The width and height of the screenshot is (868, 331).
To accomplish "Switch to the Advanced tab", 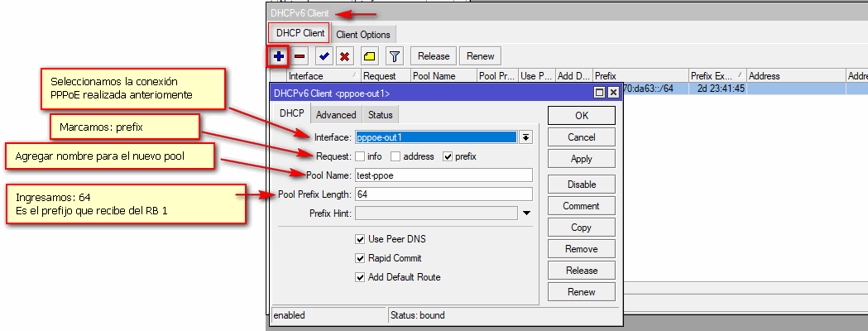I will click(x=336, y=115).
